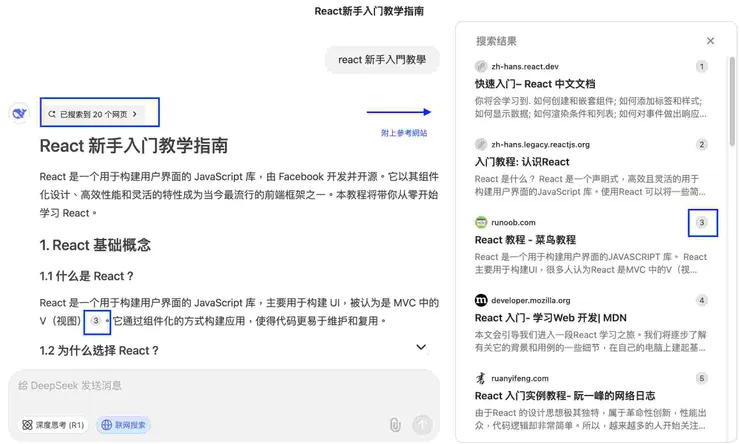Click the paperclip attach file icon
The image size is (740, 444).
[x=395, y=425]
